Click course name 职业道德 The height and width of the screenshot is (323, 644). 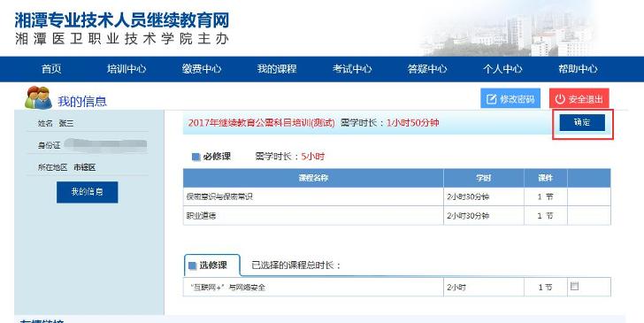(202, 216)
